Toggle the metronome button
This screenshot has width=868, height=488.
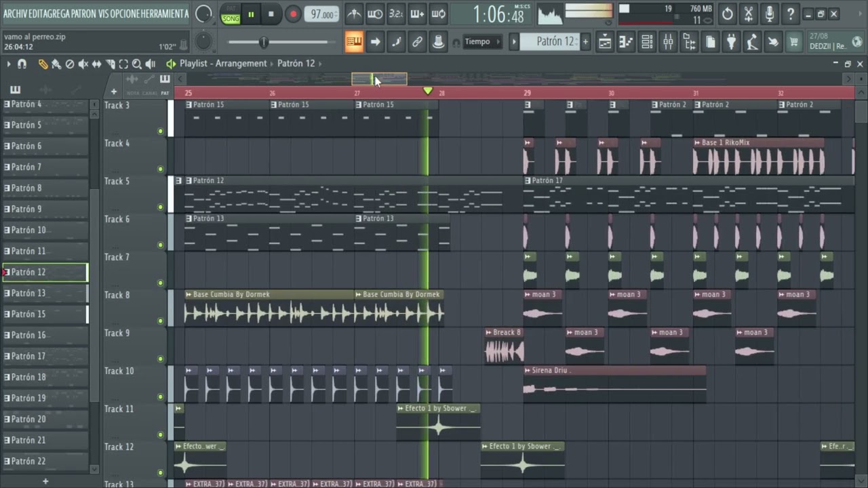click(354, 14)
